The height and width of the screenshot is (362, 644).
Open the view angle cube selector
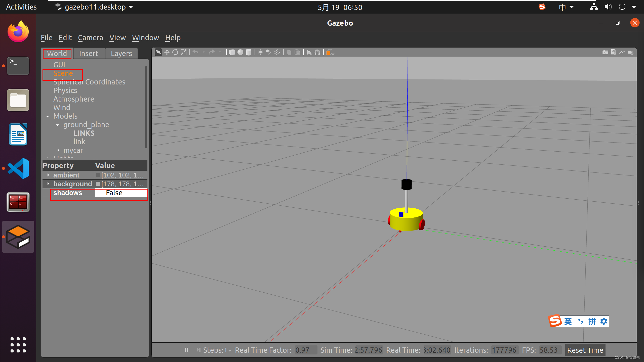[330, 52]
